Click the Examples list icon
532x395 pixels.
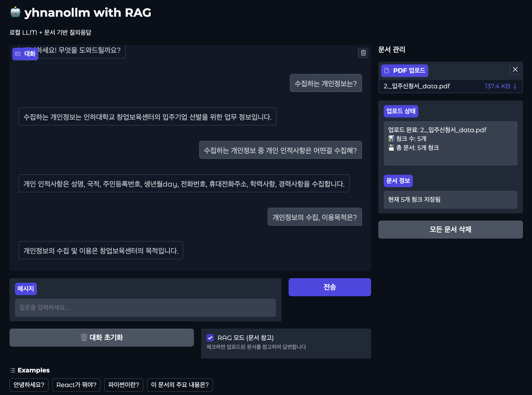click(x=13, y=370)
